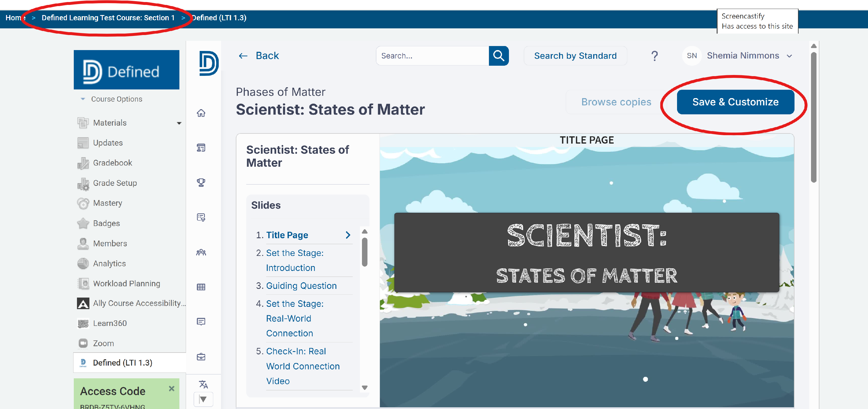
Task: Open Mastery in course menu
Action: coord(108,203)
